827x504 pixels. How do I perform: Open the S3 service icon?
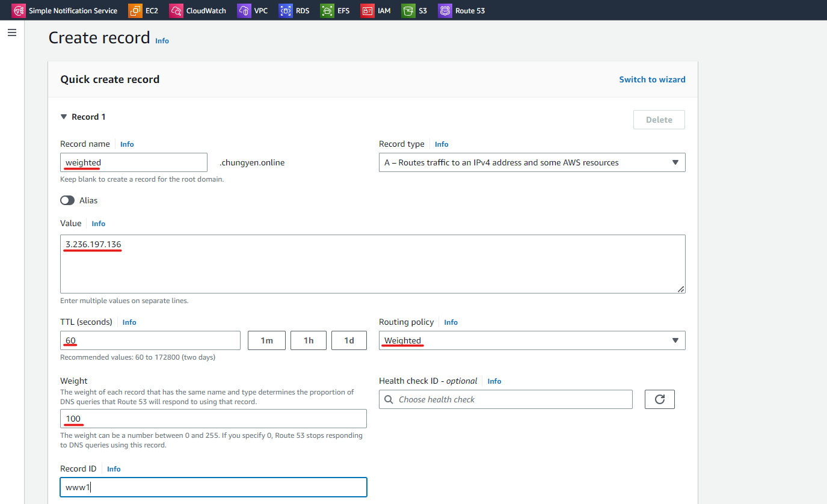click(x=408, y=10)
